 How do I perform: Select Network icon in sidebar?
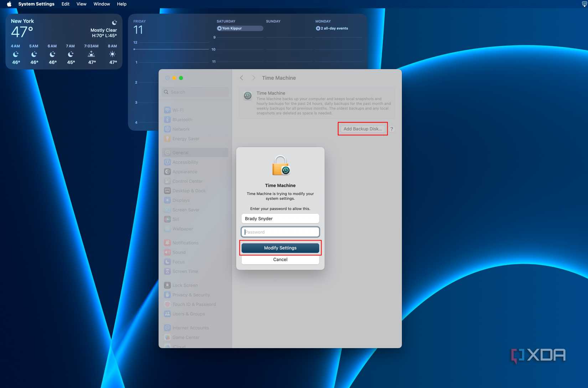point(167,129)
